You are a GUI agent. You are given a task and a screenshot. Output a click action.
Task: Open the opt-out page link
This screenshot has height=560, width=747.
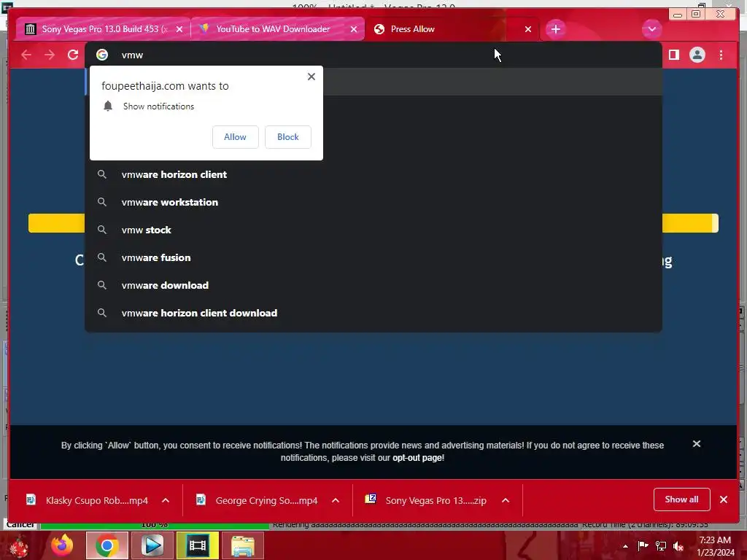pos(417,458)
